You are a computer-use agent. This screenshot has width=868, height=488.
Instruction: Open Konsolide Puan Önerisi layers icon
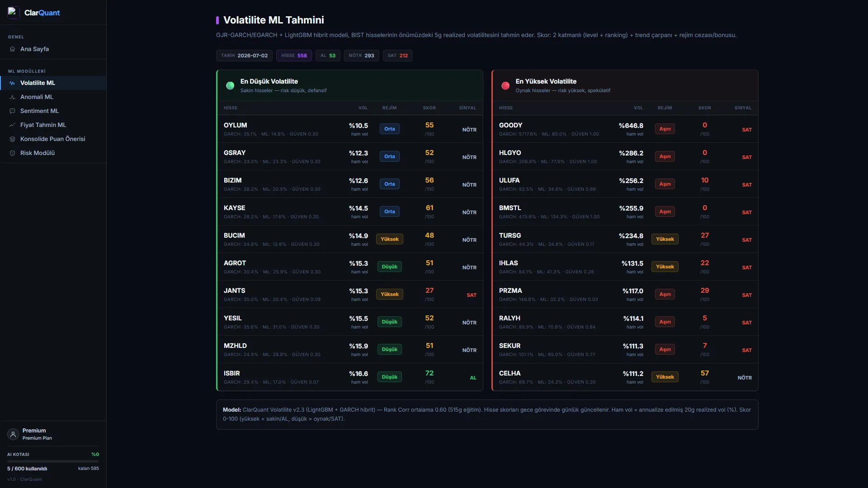pos(12,139)
